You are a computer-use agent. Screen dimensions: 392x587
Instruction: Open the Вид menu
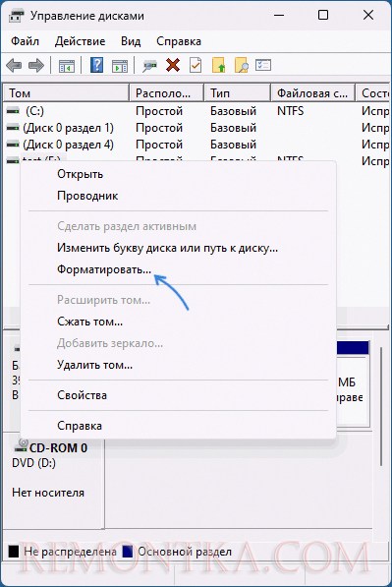click(131, 41)
